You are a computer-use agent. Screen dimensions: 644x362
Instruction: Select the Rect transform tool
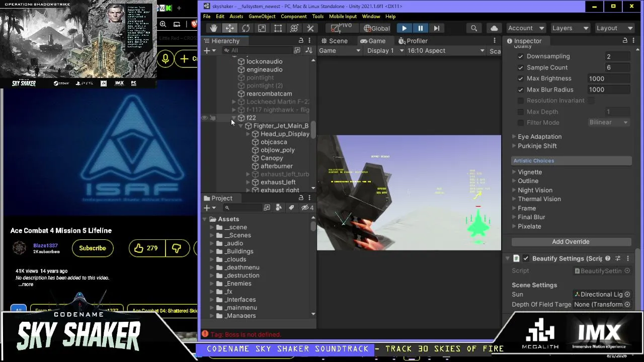click(x=278, y=28)
